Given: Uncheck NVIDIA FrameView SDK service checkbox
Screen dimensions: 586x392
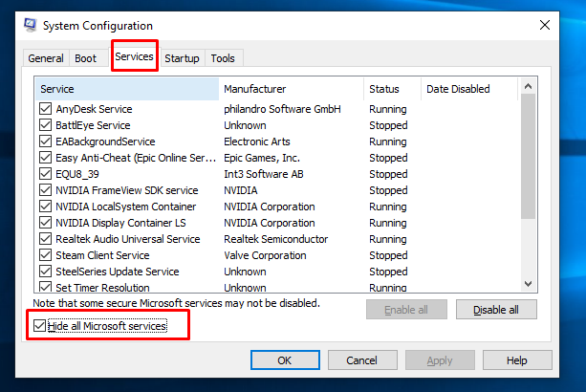Looking at the screenshot, I should point(45,190).
